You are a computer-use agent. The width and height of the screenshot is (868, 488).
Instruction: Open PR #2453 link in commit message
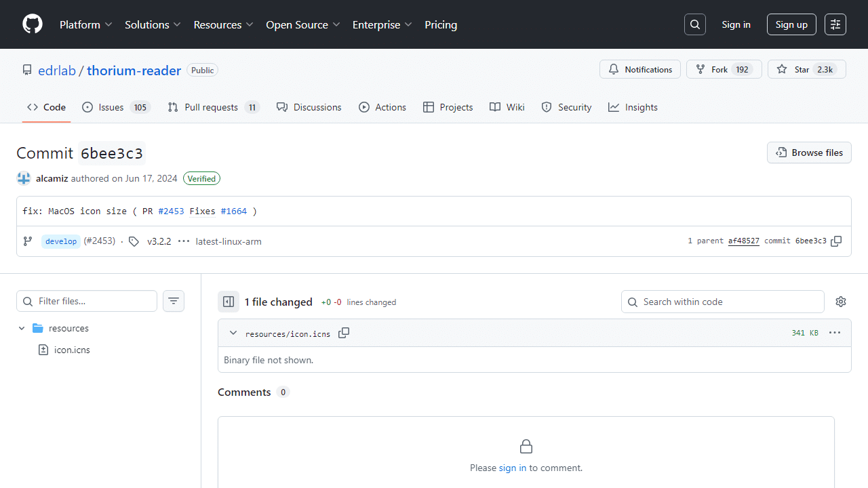171,211
